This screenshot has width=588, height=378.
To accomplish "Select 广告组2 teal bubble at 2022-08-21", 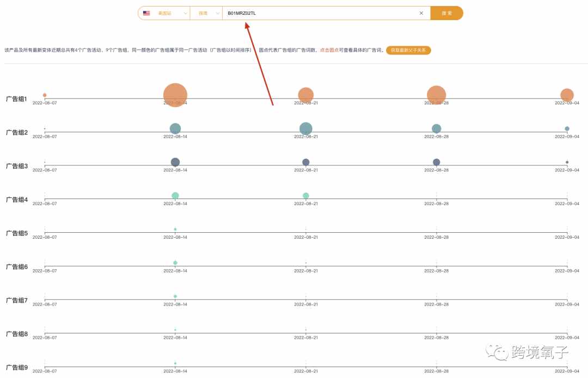I will [x=305, y=128].
